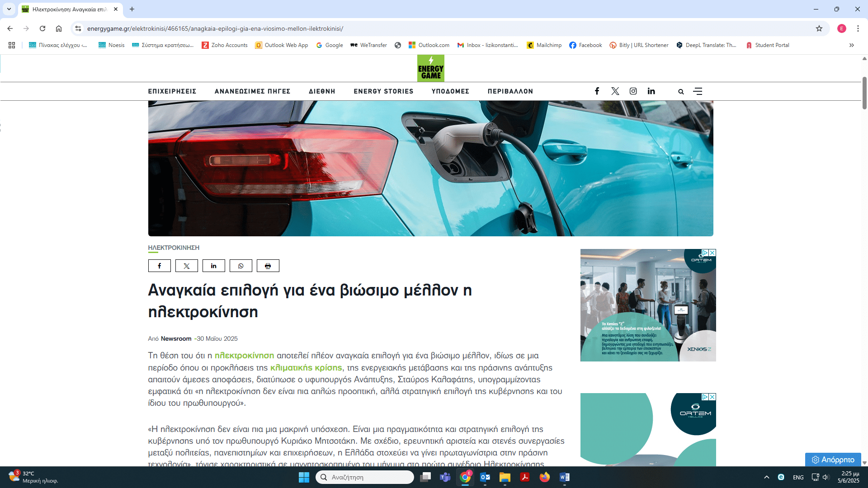Viewport: 868px width, 488px height.
Task: Print the article using printer icon
Action: (x=268, y=266)
